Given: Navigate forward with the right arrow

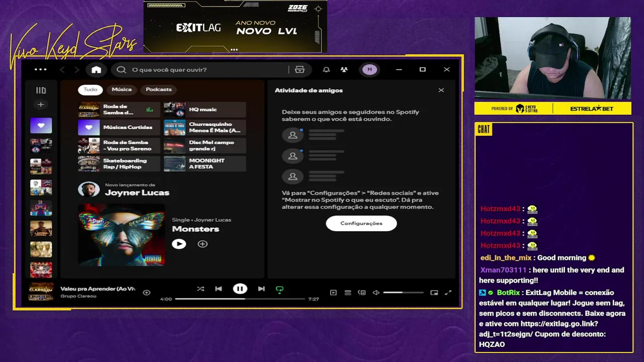Looking at the screenshot, I should 77,69.
